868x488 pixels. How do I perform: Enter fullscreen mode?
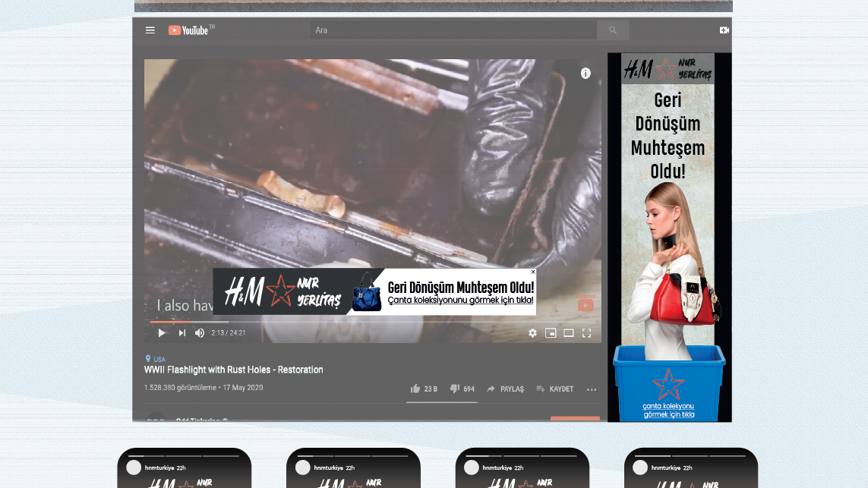(x=586, y=332)
